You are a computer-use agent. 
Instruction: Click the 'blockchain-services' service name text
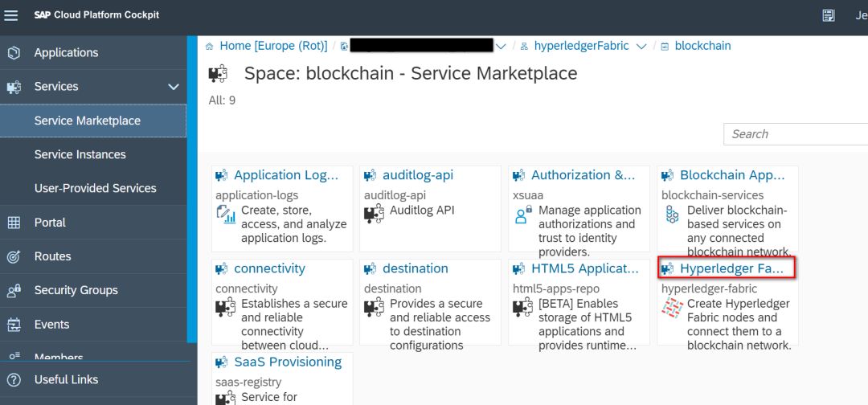coord(712,195)
